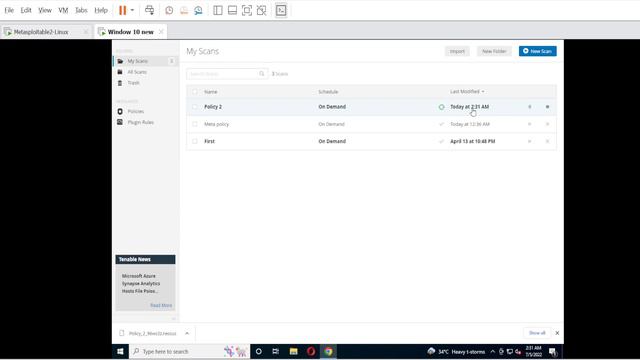The height and width of the screenshot is (360, 640).
Task: Delete the Meta policy scan
Action: click(x=547, y=124)
